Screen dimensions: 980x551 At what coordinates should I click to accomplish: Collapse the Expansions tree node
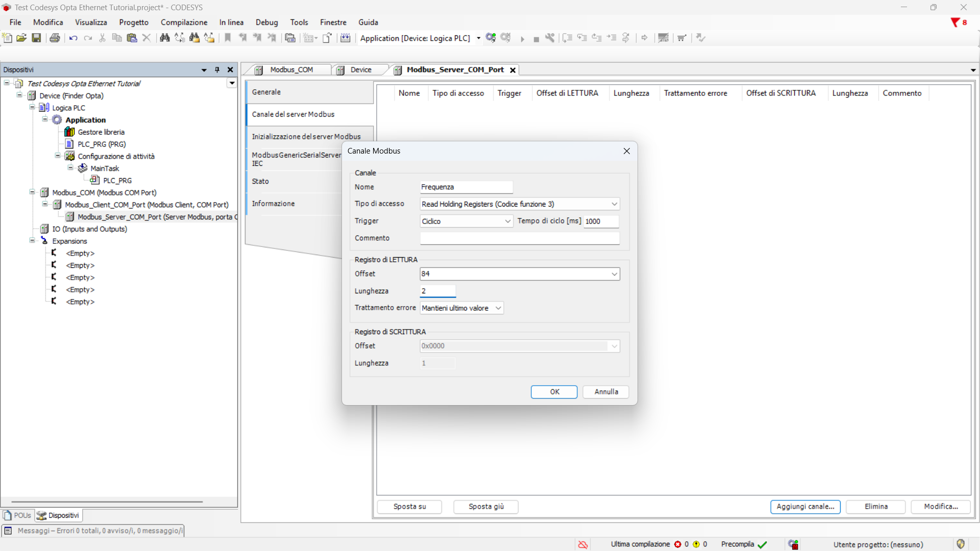pyautogui.click(x=32, y=241)
